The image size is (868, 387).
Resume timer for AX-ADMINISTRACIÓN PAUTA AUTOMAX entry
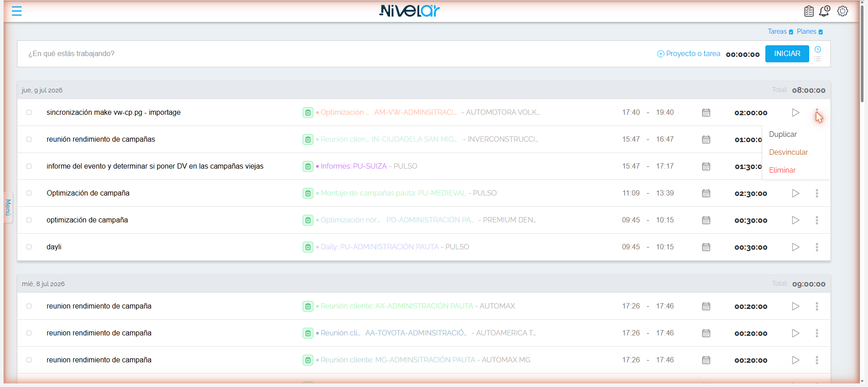pos(795,306)
